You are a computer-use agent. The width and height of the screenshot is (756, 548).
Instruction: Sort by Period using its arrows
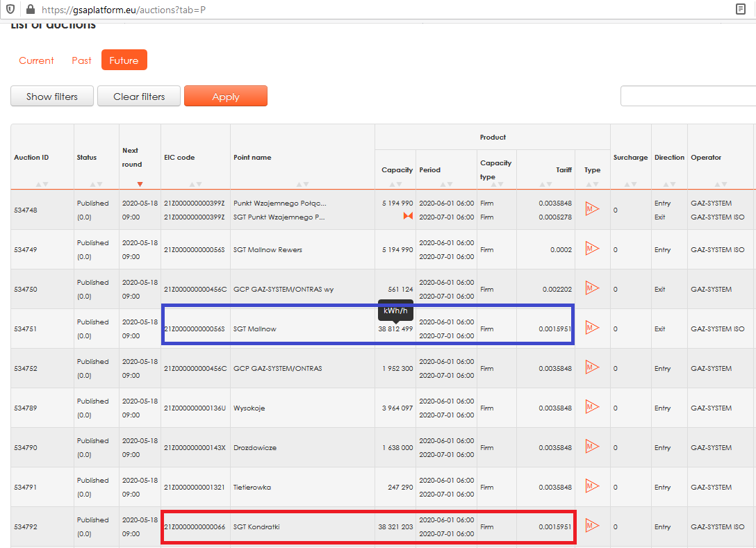[x=446, y=184]
